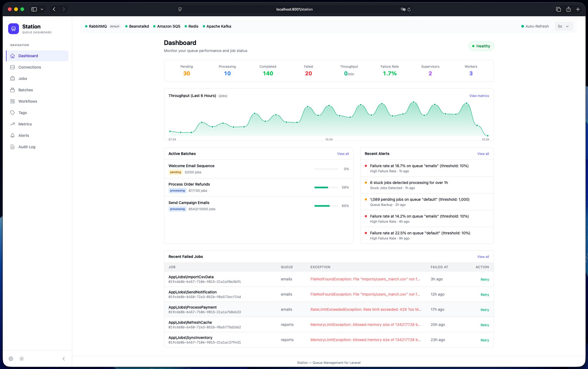Click the Metrics trend-line icon
588x369 pixels.
pos(12,124)
